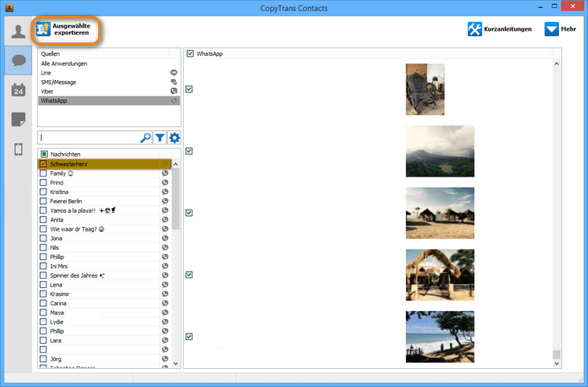Maximize the CopyTrans Contacts window
The height and width of the screenshot is (387, 588).
coord(554,6)
